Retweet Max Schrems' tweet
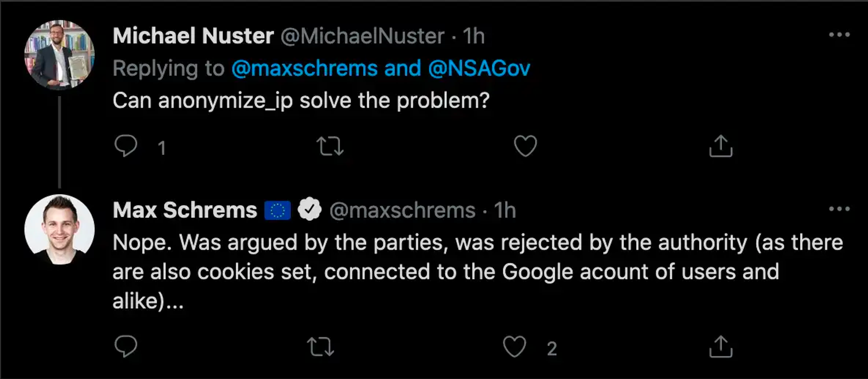Image resolution: width=868 pixels, height=379 pixels. click(321, 347)
